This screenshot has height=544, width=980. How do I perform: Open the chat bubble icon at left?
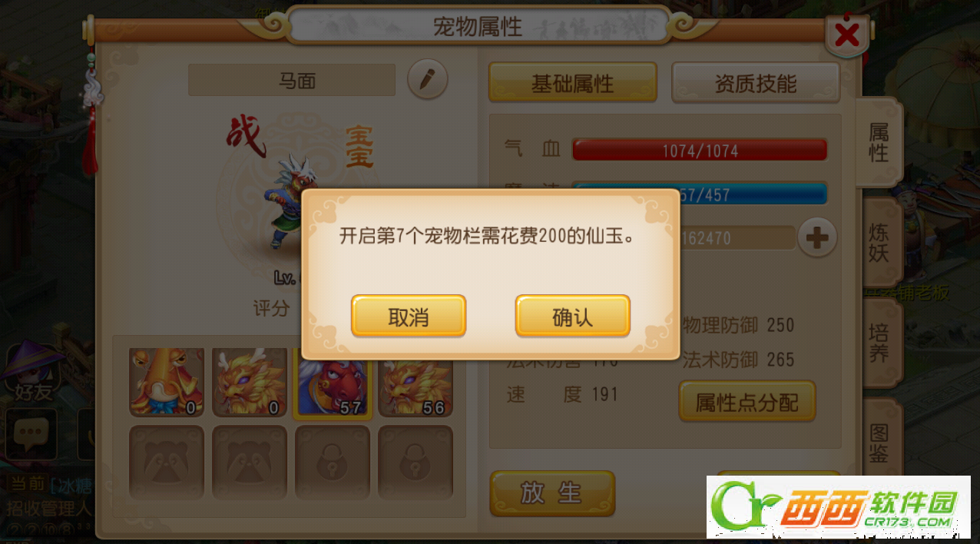31,433
